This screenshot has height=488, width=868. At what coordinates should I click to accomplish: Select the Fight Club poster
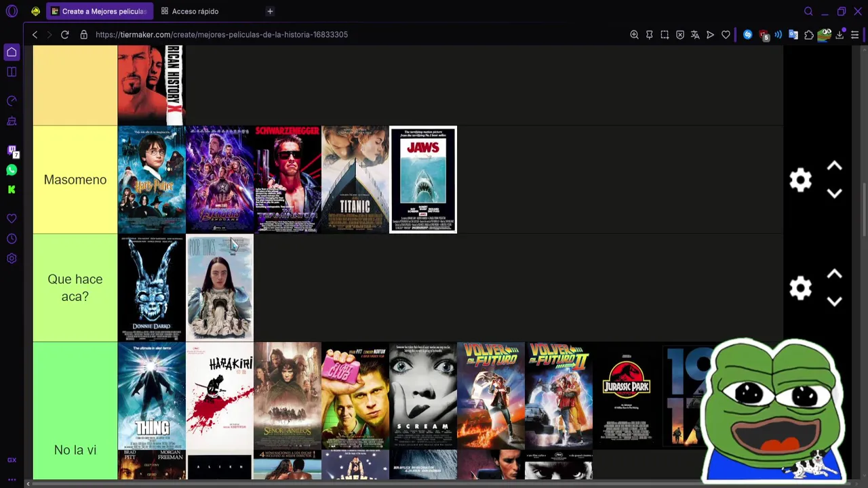click(x=355, y=396)
